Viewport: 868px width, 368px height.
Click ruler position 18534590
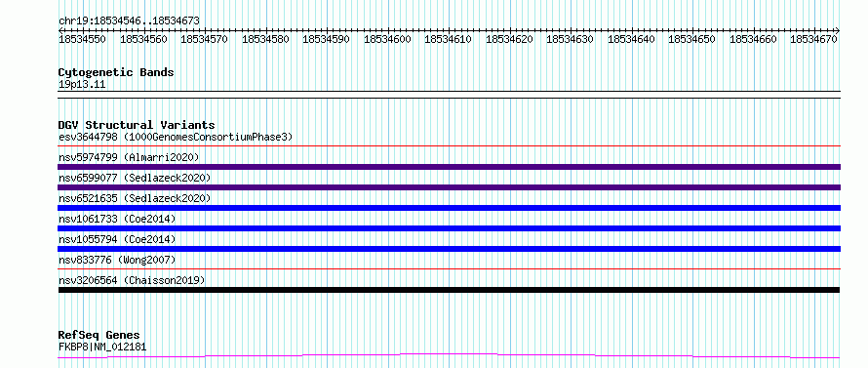pyautogui.click(x=326, y=39)
